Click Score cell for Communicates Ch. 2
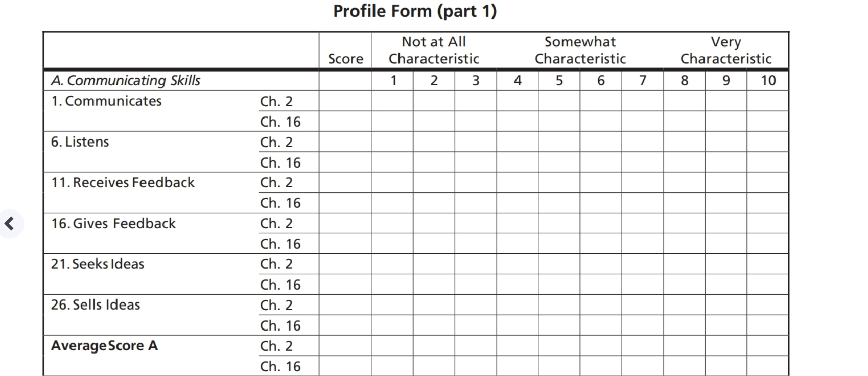This screenshot has width=868, height=376. point(345,101)
